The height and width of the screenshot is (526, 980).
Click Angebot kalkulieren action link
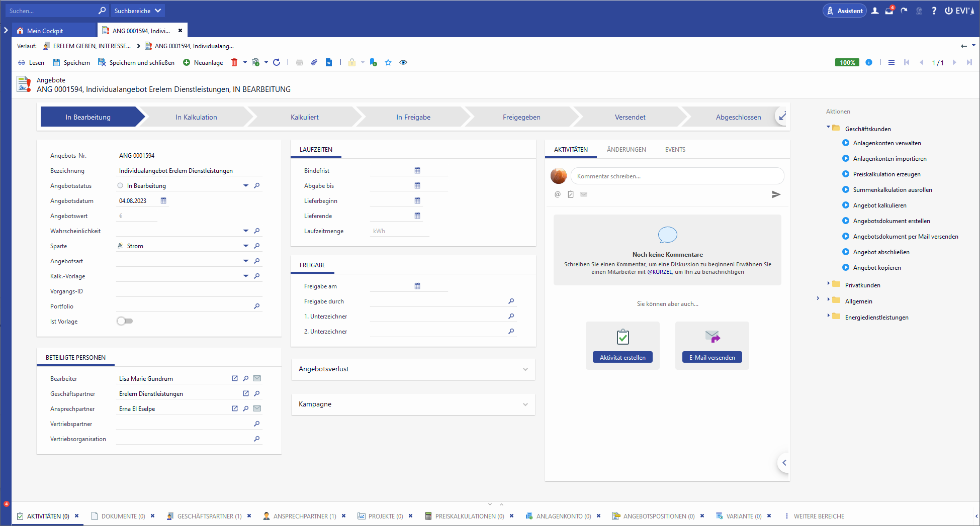pyautogui.click(x=879, y=205)
